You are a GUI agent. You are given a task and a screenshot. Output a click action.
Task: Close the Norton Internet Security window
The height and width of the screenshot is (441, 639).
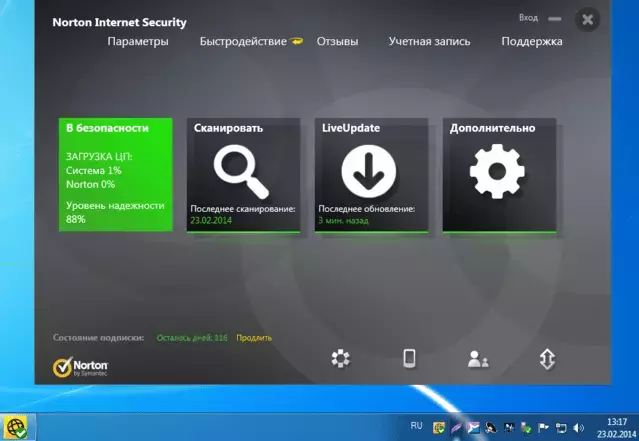[587, 19]
